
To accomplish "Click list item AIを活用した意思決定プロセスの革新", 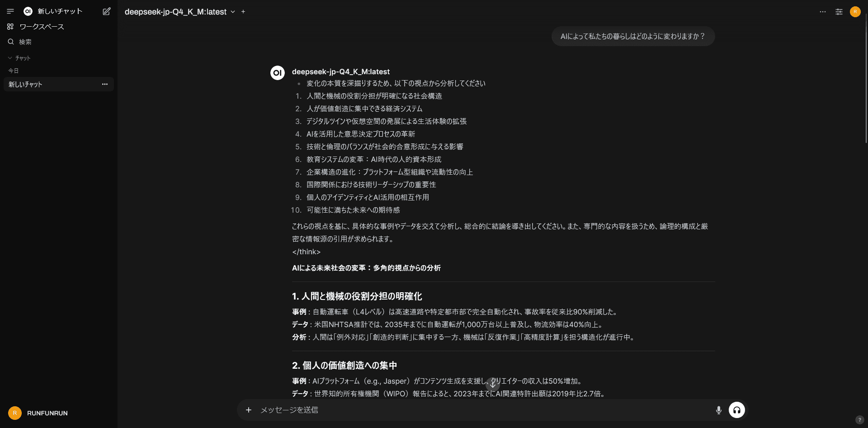I will [x=361, y=134].
